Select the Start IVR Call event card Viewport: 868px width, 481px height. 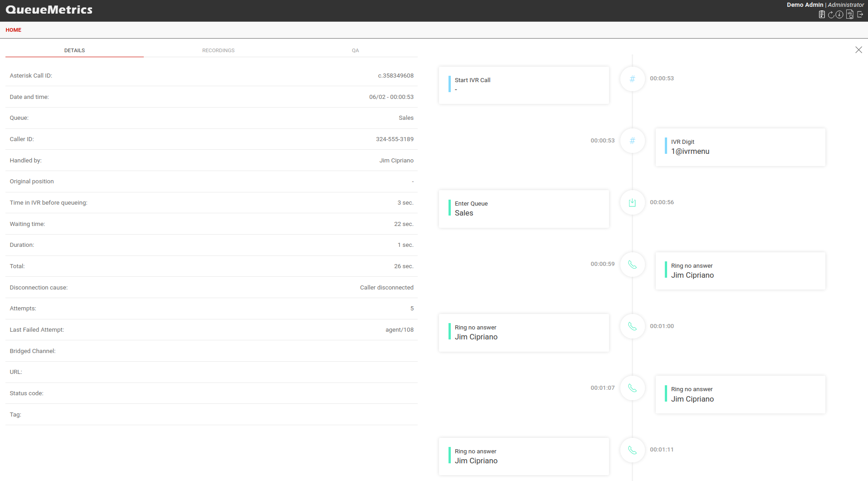(x=524, y=85)
